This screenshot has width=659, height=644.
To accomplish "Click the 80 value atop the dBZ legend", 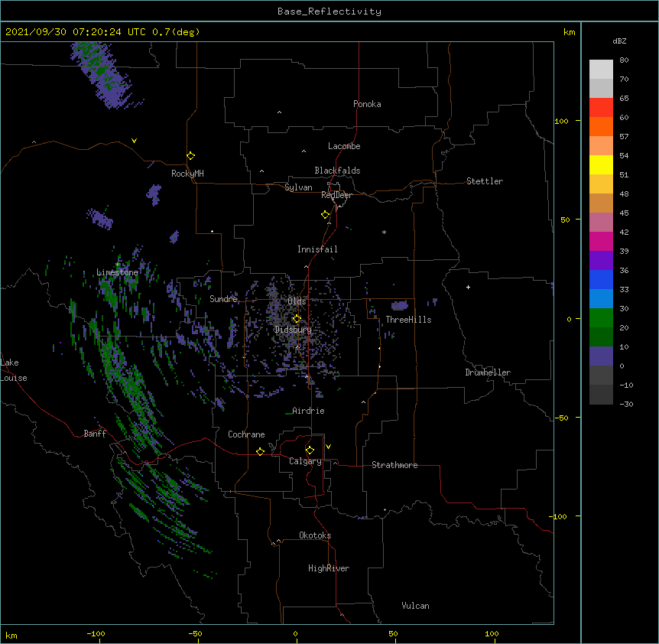I will (x=624, y=60).
